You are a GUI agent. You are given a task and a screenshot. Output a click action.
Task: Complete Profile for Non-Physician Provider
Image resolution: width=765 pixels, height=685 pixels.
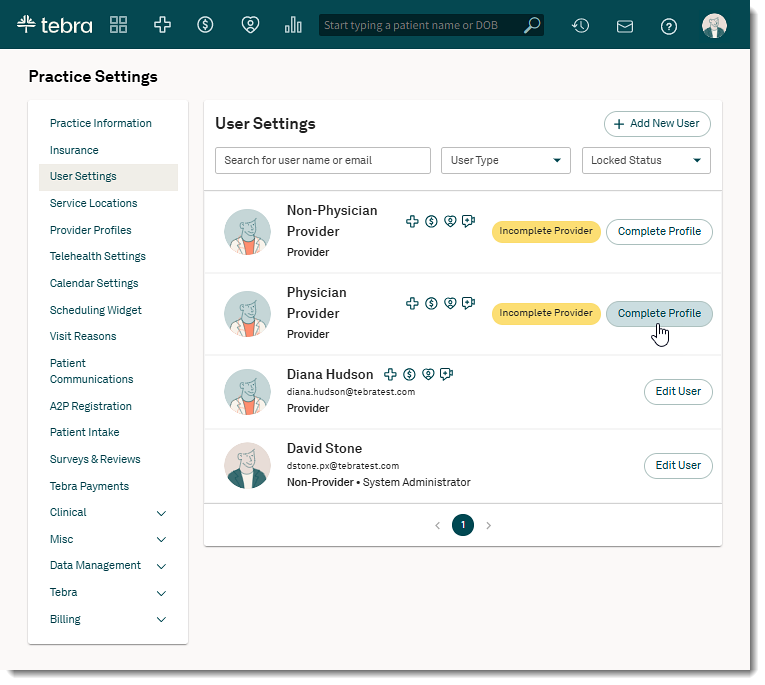pyautogui.click(x=659, y=232)
